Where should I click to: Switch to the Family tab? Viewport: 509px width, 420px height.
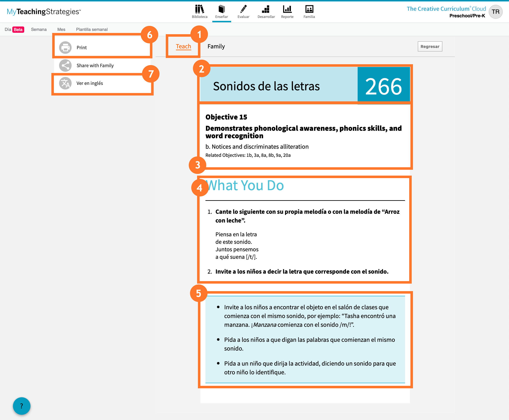pos(216,46)
